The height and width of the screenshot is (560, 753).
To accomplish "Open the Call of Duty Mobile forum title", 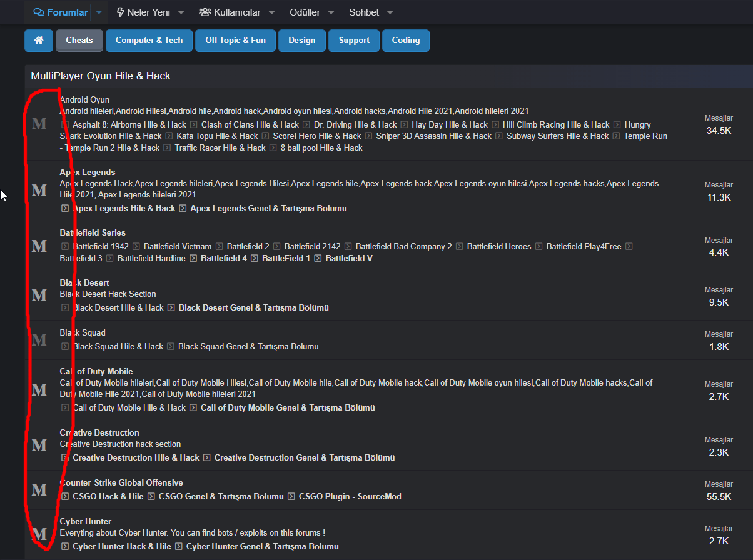I will [x=96, y=371].
